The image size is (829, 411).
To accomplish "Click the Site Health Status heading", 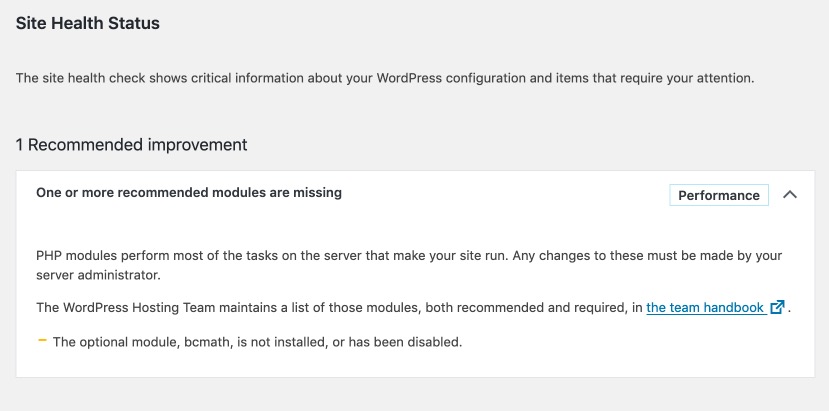I will pos(87,23).
